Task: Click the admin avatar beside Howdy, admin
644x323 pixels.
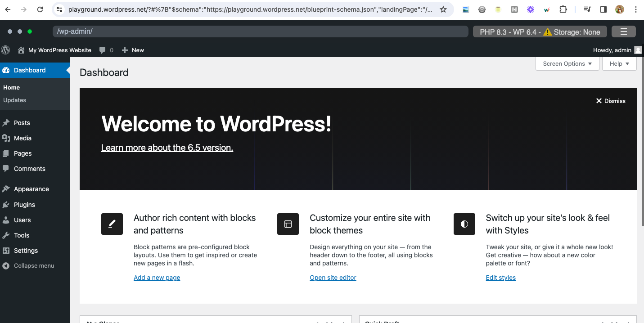Action: (x=638, y=50)
